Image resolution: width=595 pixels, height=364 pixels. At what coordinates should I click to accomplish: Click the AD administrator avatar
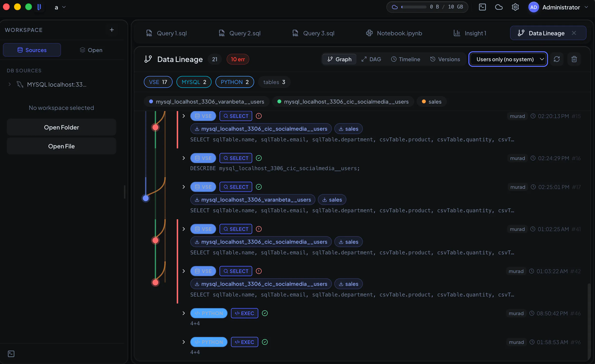point(534,7)
